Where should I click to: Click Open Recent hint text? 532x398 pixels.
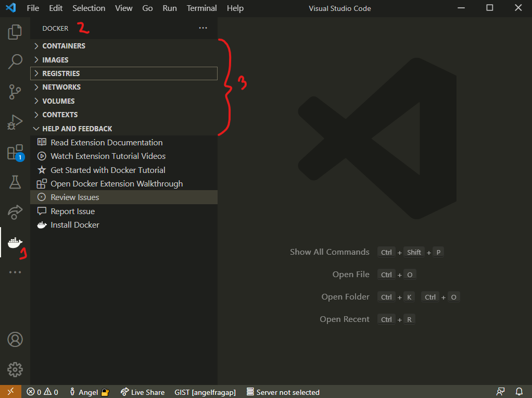(x=345, y=319)
